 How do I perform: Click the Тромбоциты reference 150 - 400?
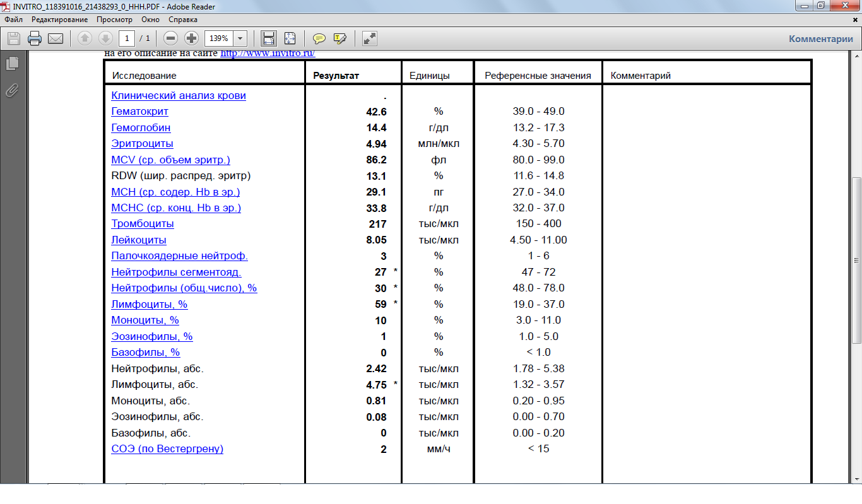(538, 224)
